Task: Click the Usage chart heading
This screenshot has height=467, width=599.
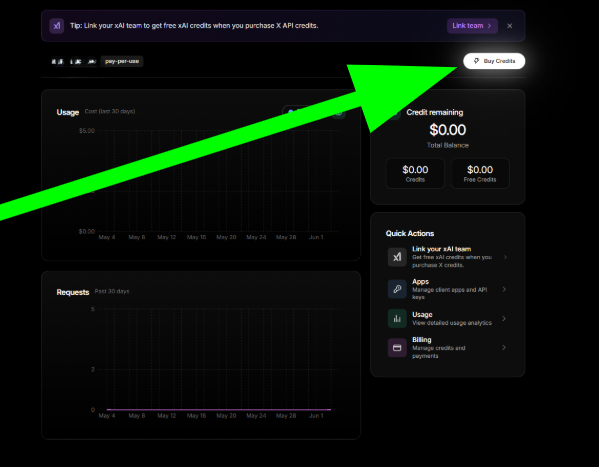Action: coord(68,112)
